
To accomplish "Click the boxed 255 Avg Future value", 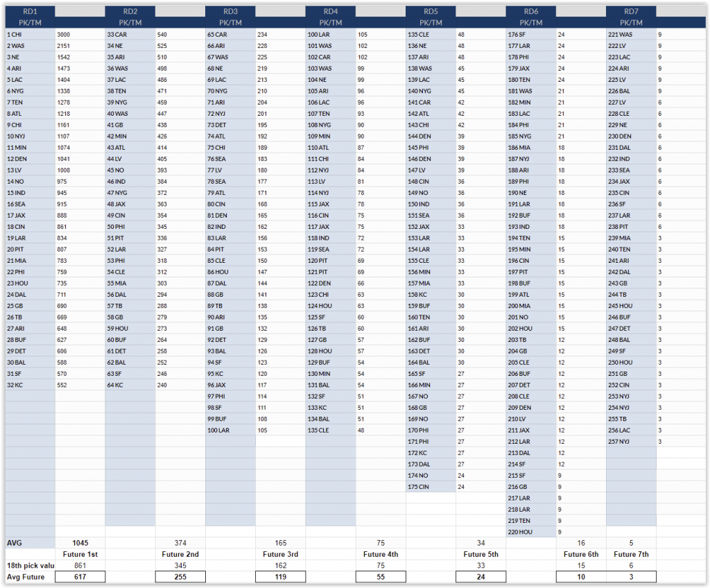I will 180,576.
